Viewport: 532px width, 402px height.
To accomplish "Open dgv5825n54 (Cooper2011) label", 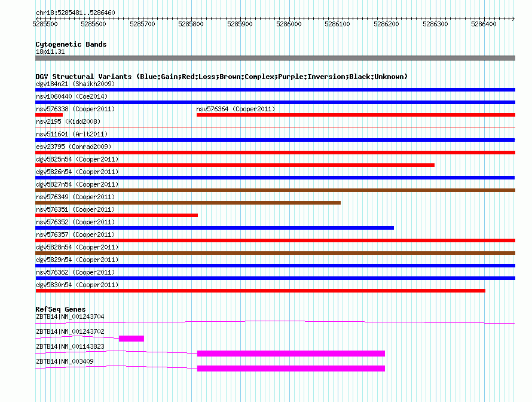I will pyautogui.click(x=77, y=159).
